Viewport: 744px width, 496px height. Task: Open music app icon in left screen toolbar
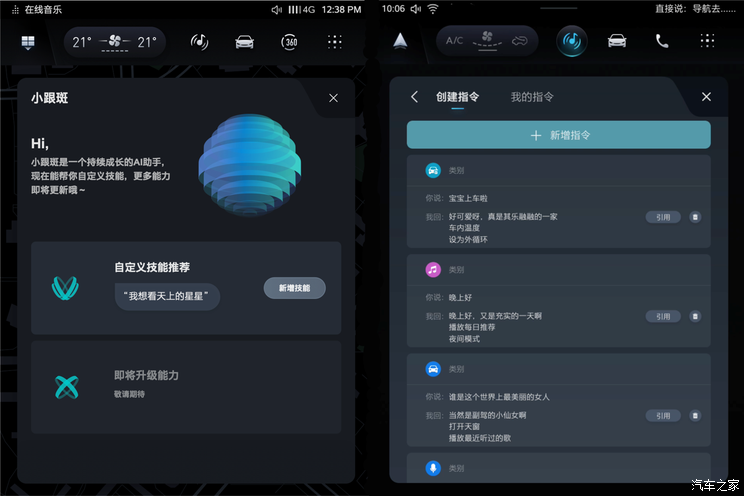199,42
